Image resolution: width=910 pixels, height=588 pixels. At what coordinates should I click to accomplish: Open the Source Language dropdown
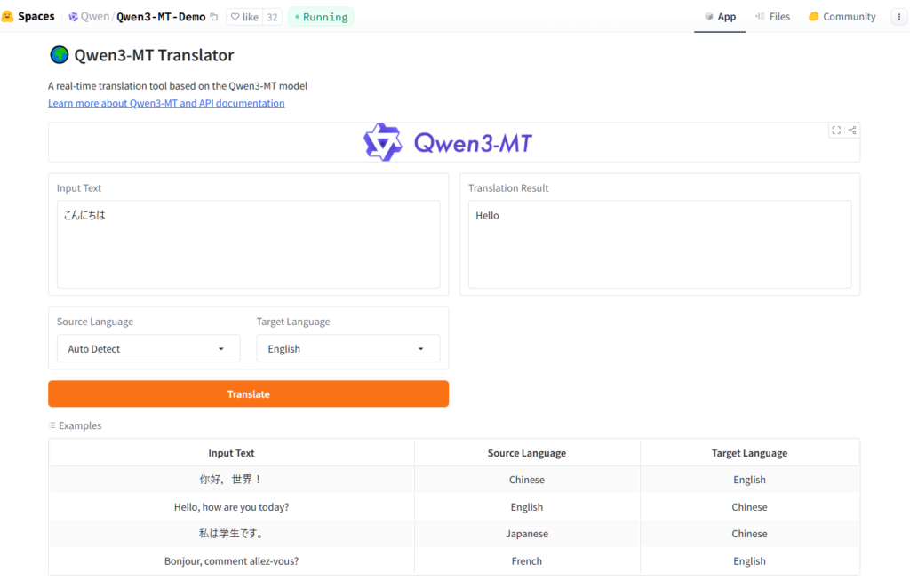coord(148,348)
